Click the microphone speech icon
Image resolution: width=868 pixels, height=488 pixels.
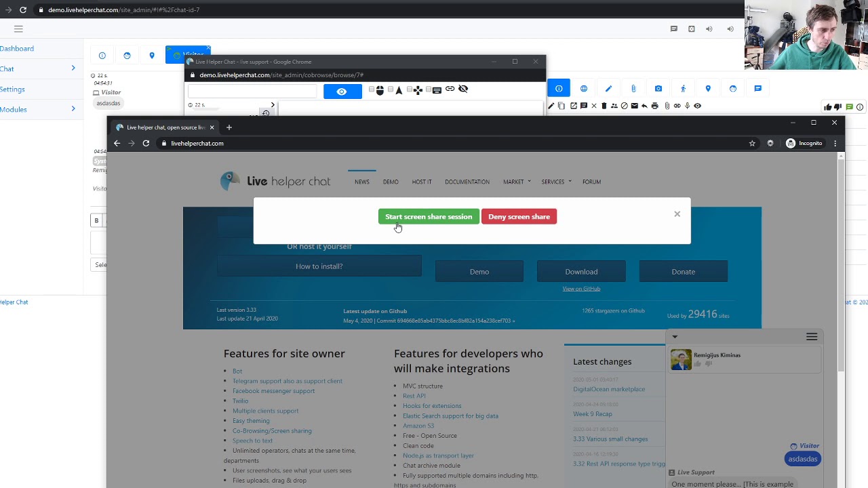pyautogui.click(x=687, y=106)
